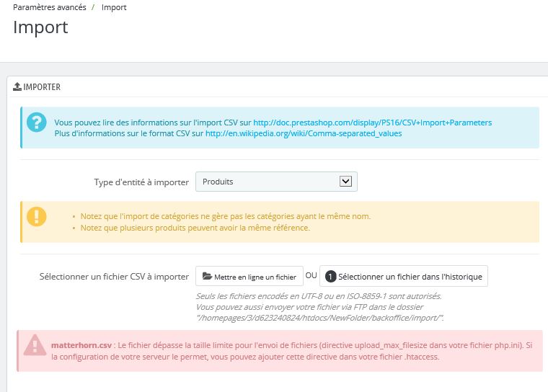Screen dimensions: 548x392
Task: Click the FTP import folder path text
Action: tap(319, 318)
